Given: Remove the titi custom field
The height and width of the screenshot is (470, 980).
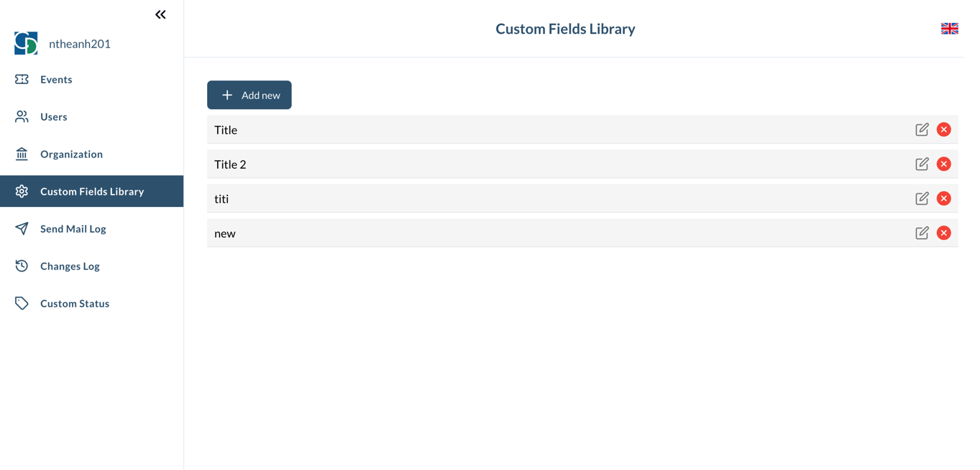Looking at the screenshot, I should coord(944,198).
